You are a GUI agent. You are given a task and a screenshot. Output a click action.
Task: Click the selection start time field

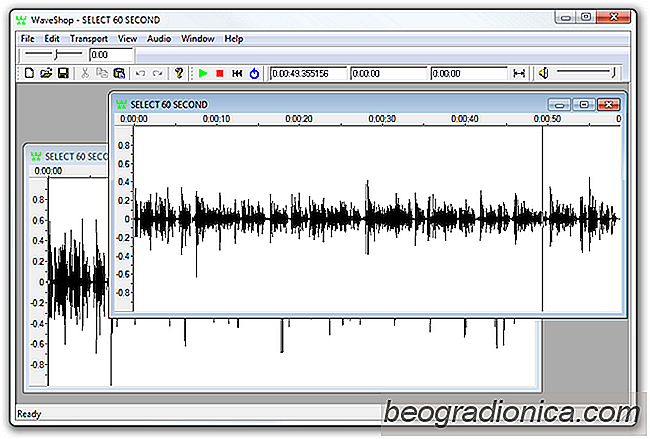point(388,73)
